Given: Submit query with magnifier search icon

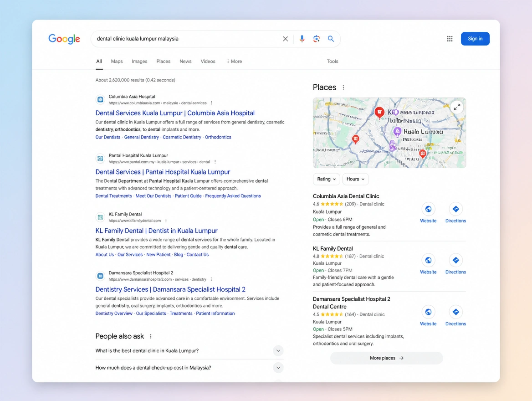Looking at the screenshot, I should [331, 39].
